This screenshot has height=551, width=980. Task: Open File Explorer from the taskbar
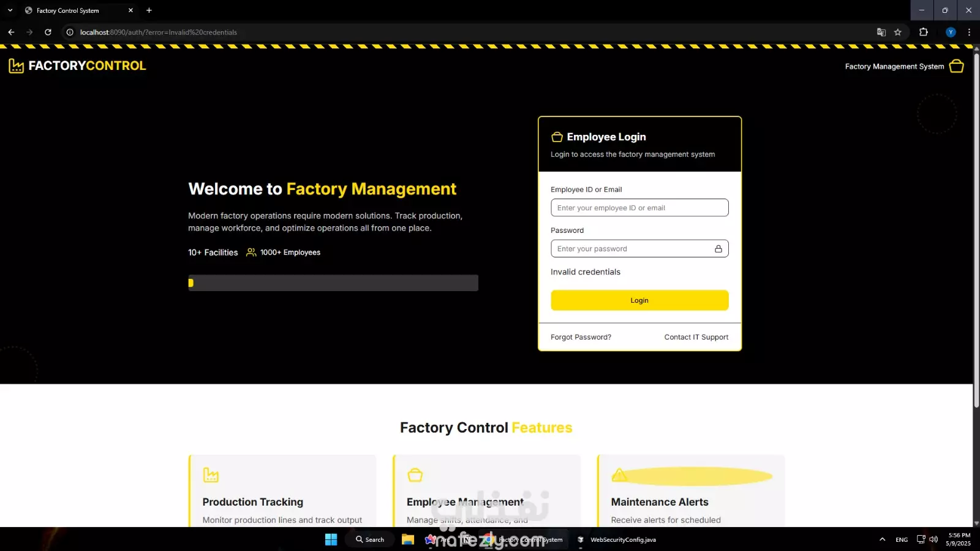(x=408, y=539)
